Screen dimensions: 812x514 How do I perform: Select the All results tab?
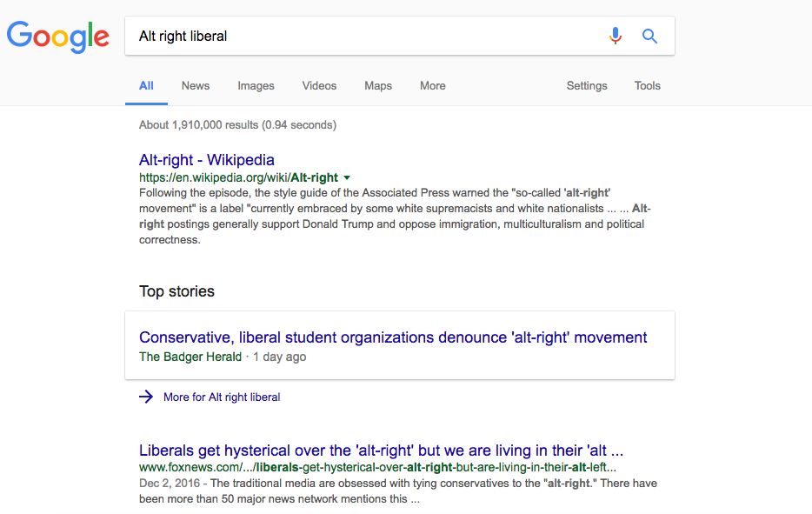146,86
